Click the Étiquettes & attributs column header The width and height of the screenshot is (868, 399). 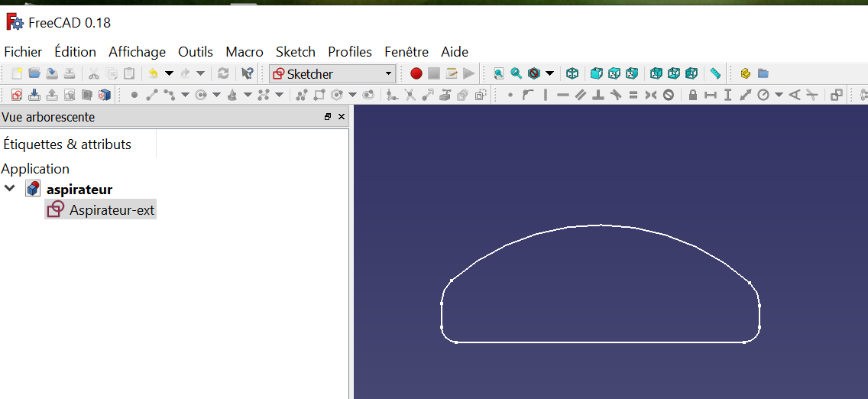tap(67, 144)
